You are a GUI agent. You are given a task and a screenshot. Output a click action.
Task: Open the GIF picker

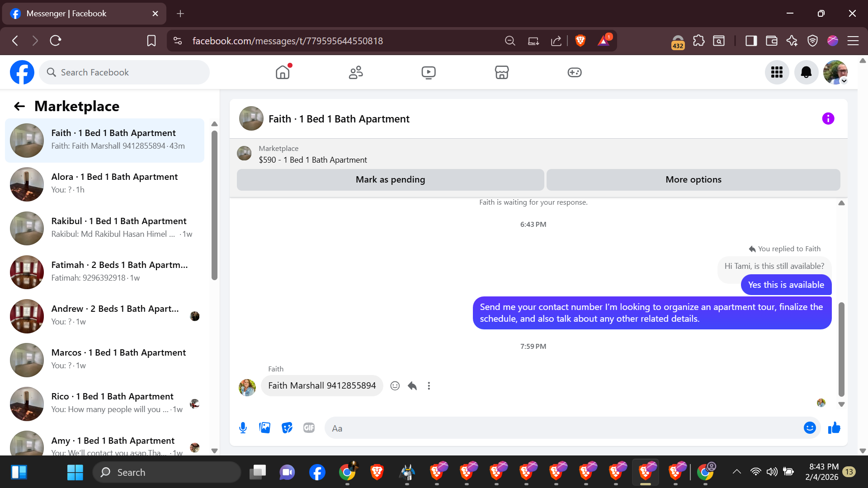[x=309, y=427]
